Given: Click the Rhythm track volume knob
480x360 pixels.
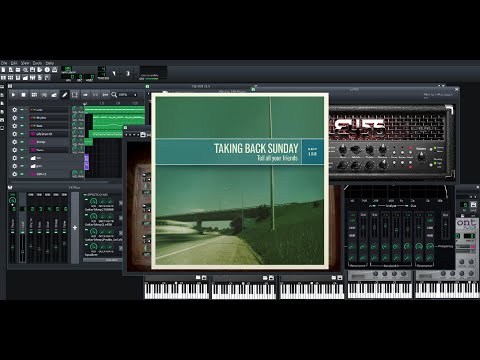Looking at the screenshot, I should click(74, 117).
